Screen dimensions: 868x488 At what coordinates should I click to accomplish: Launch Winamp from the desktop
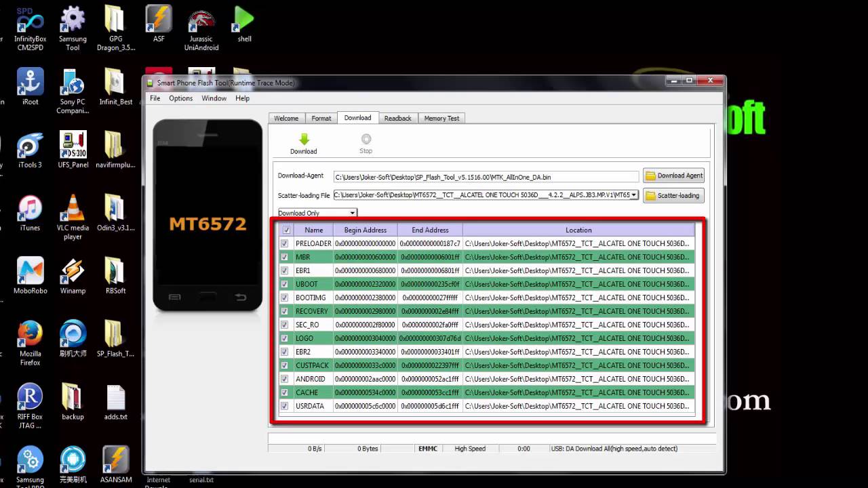point(73,276)
